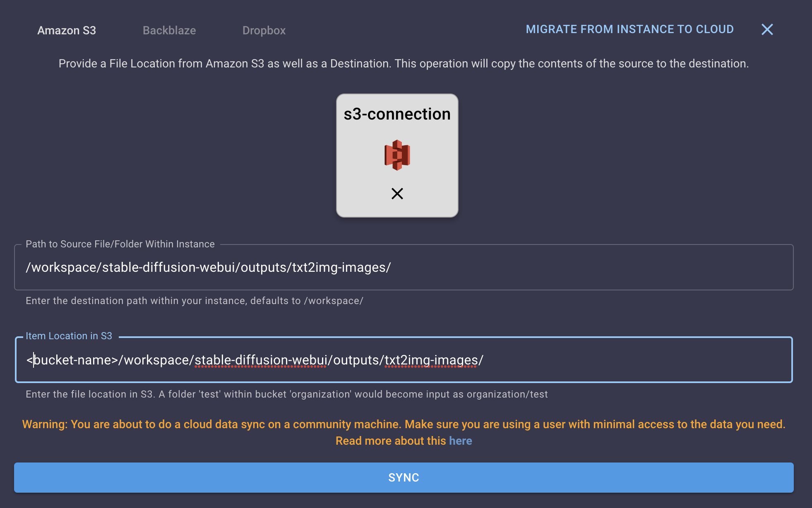Open the Dropbox tab

[264, 30]
